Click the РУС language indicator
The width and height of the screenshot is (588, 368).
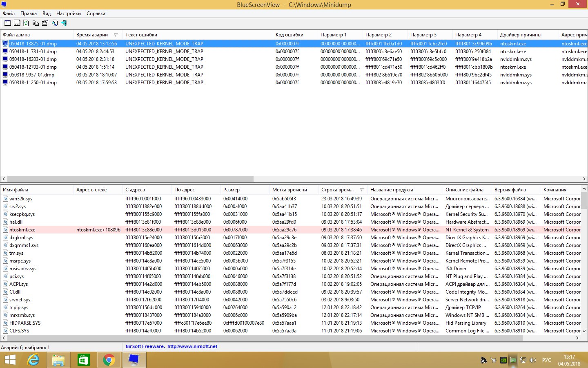(x=546, y=360)
